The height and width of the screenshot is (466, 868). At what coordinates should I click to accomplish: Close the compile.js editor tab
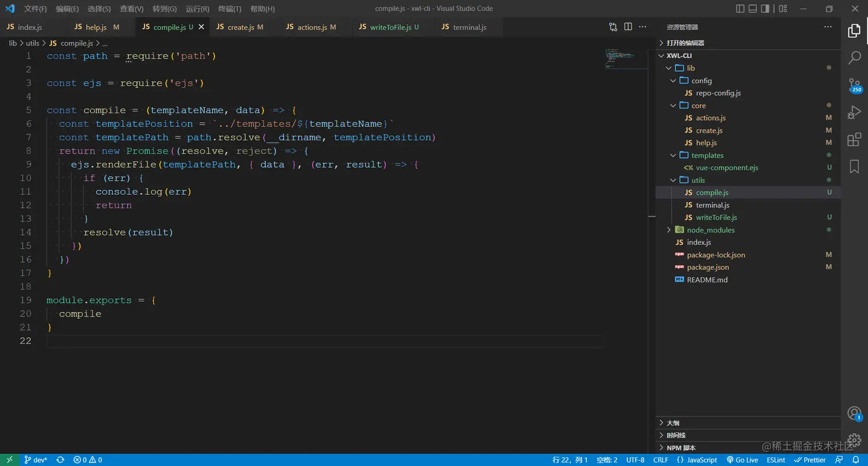[201, 27]
